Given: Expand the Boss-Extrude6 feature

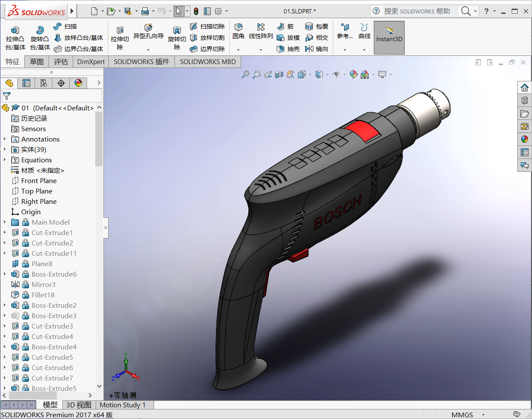Looking at the screenshot, I should coord(5,274).
